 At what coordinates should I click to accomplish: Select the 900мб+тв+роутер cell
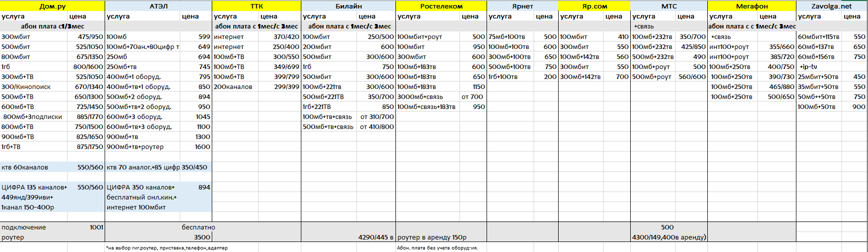coord(135,147)
